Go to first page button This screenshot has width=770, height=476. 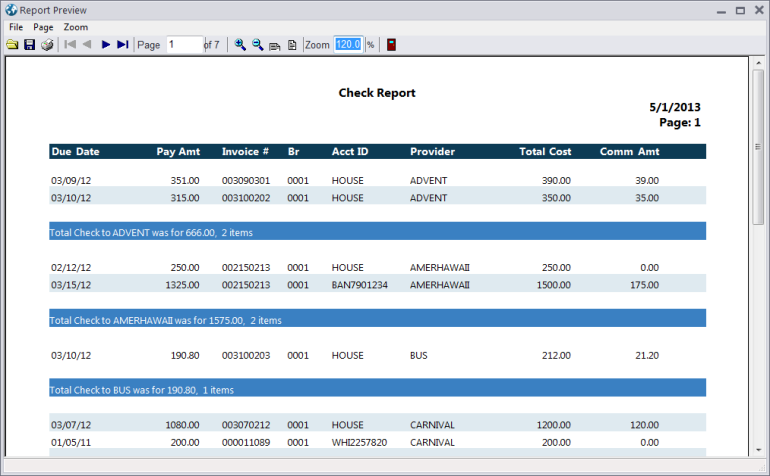pyautogui.click(x=70, y=45)
